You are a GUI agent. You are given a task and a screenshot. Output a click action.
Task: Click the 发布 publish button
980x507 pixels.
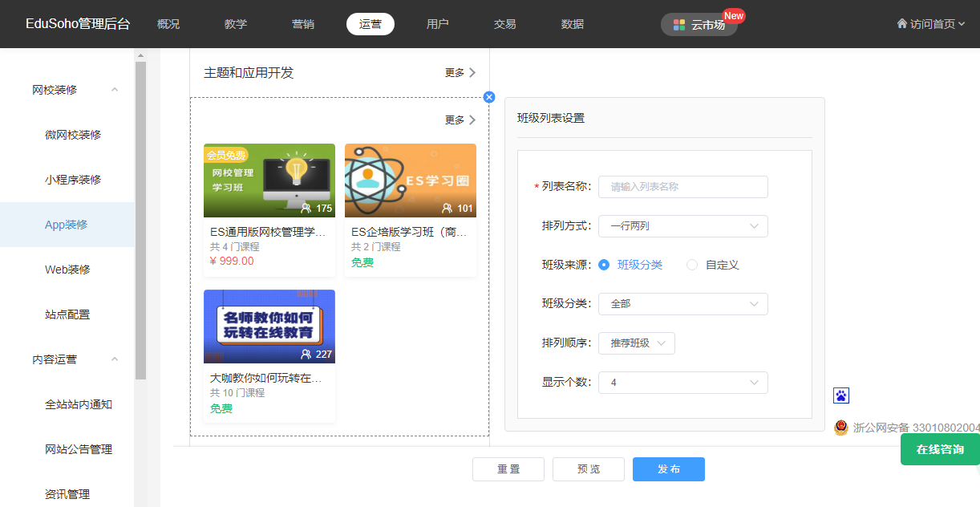(x=669, y=469)
